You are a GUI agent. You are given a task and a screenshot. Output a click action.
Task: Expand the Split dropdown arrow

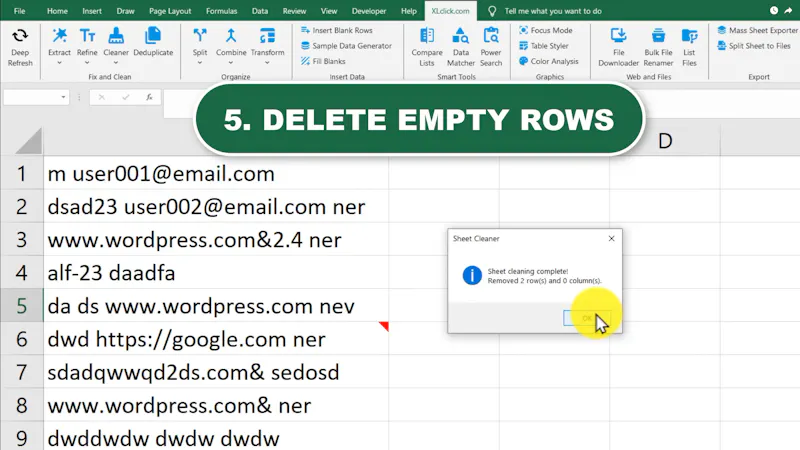200,63
